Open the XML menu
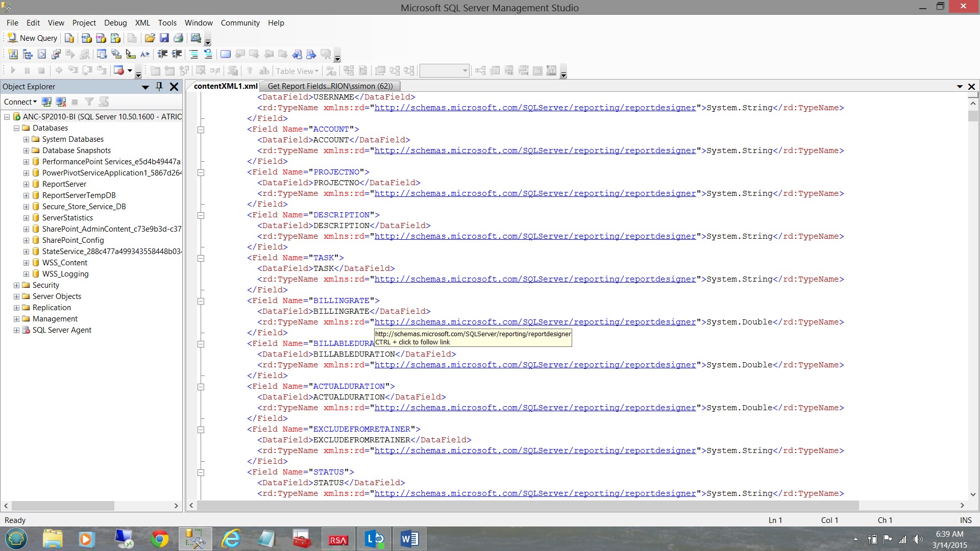Image resolution: width=980 pixels, height=551 pixels. click(142, 22)
